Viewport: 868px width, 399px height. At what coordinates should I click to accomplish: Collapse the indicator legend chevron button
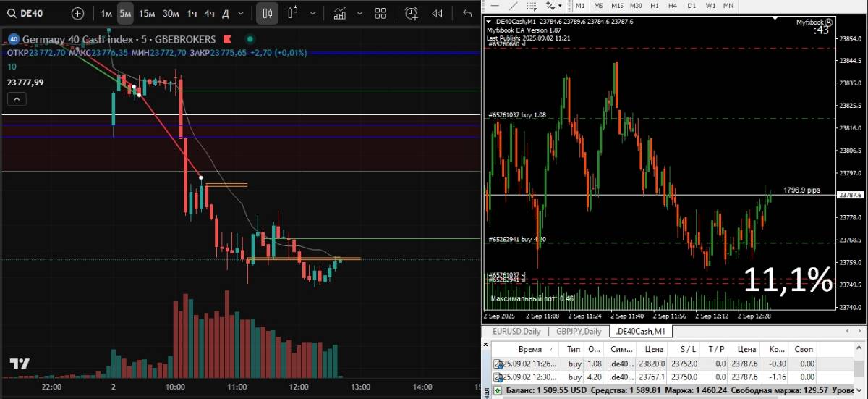17,99
